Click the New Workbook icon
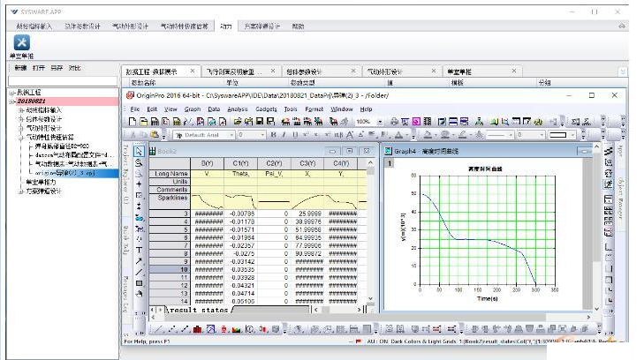This screenshot has width=644, height=360. point(155,122)
